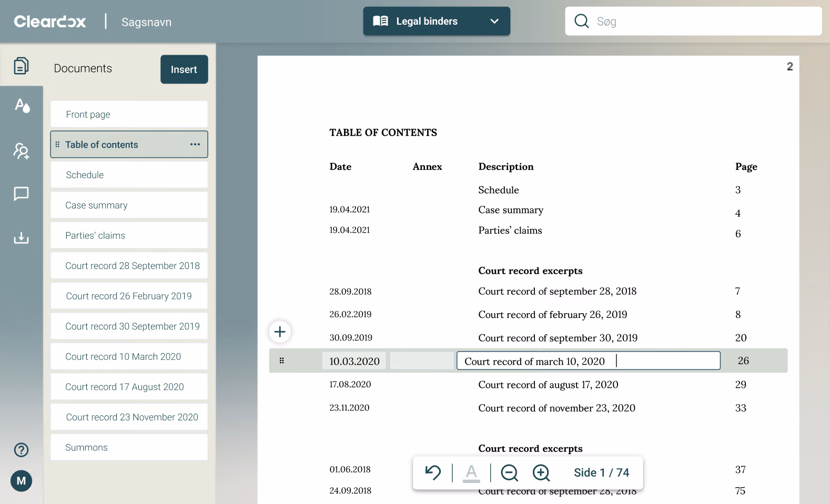Open the text styling icon in sidebar
This screenshot has height=504, width=830.
point(22,106)
